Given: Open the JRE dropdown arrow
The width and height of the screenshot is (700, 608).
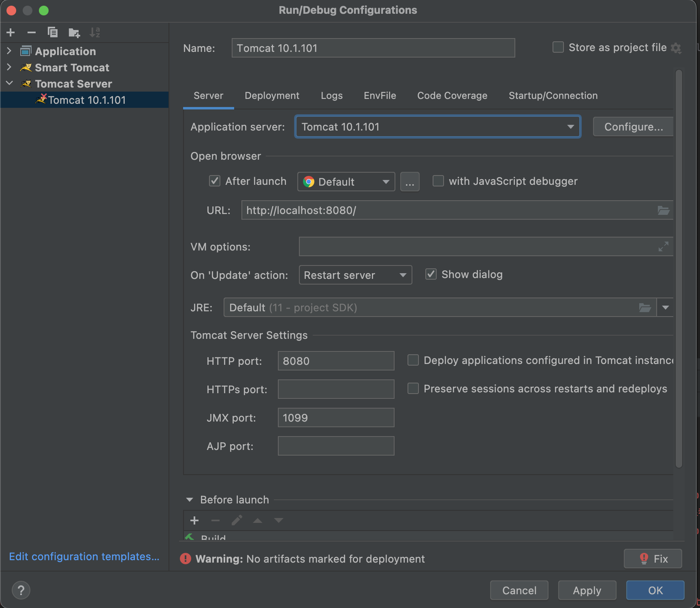Looking at the screenshot, I should tap(665, 308).
